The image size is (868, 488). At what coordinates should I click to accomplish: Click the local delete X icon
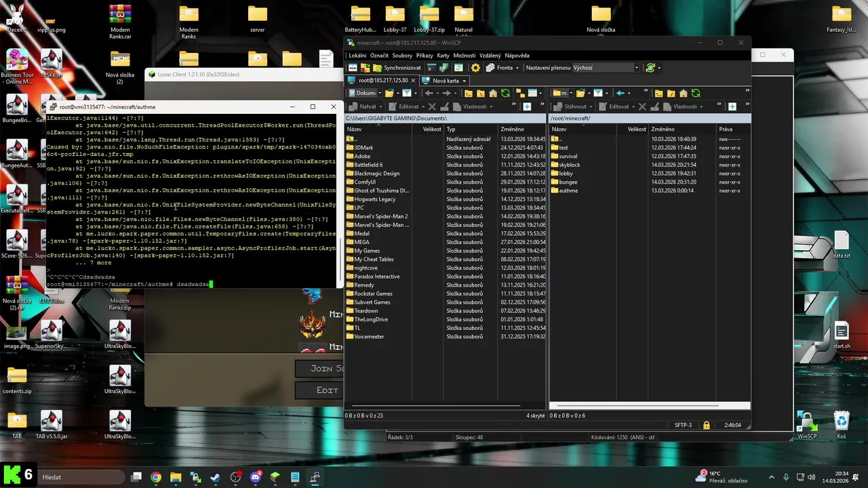point(432,106)
